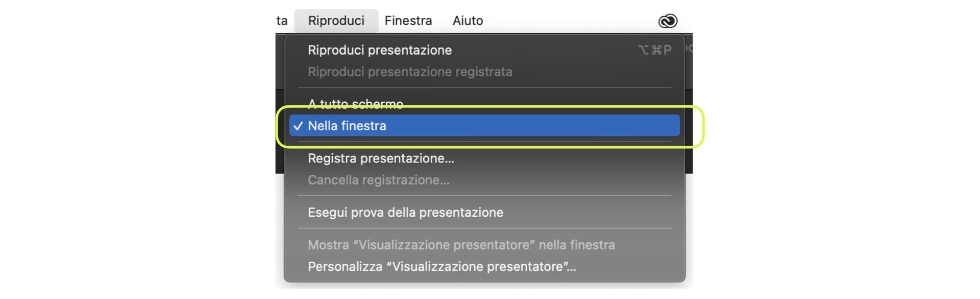Image resolution: width=980 pixels, height=299 pixels.
Task: Select Riproduci presentazione registrata
Action: point(410,72)
